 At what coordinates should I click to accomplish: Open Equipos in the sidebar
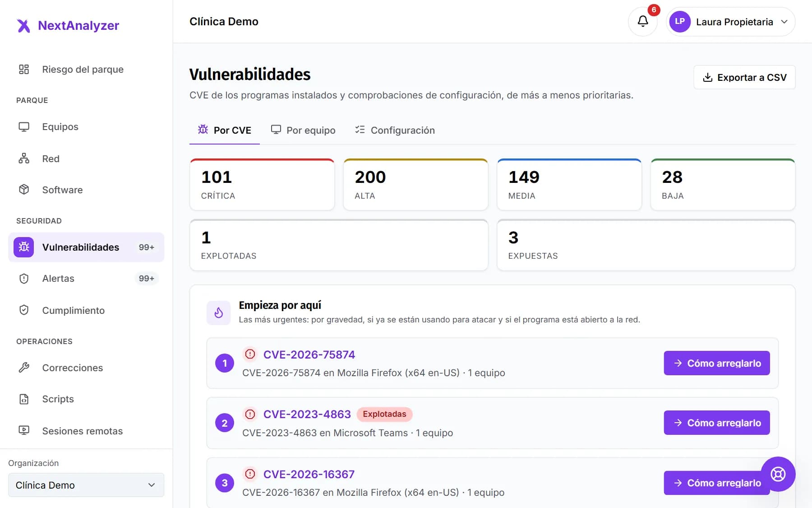[x=86, y=127]
